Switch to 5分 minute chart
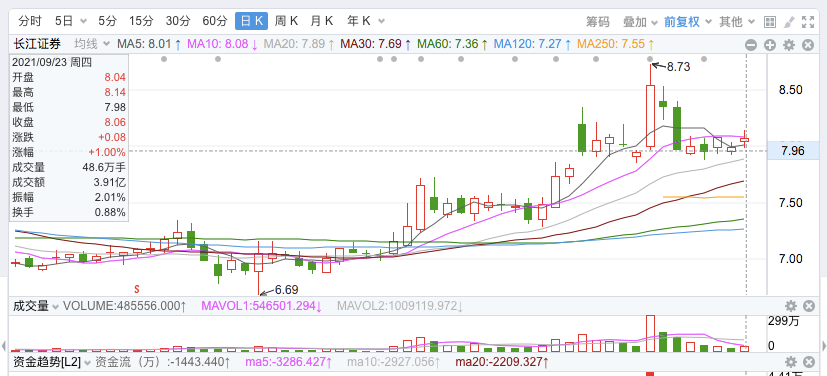This screenshot has width=827, height=376. (107, 22)
